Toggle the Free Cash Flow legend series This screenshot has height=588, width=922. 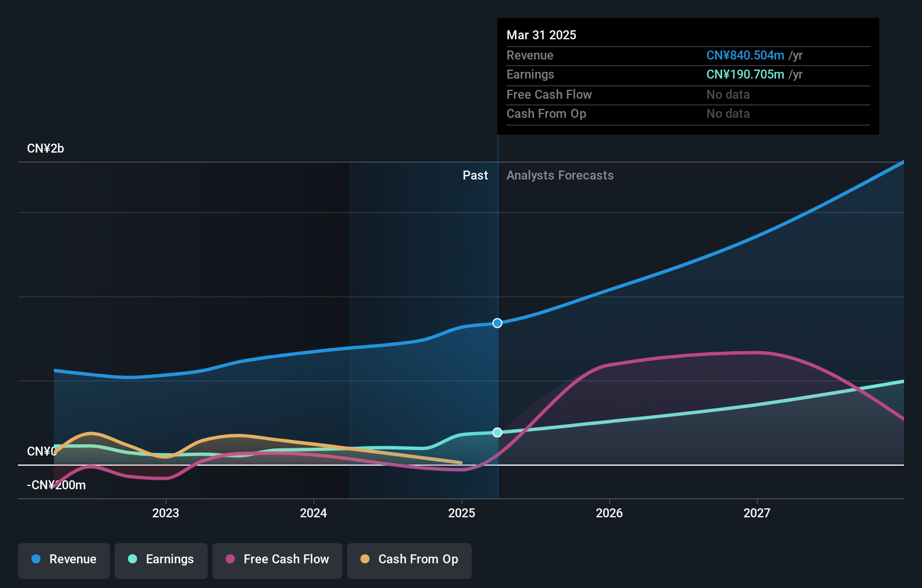277,561
